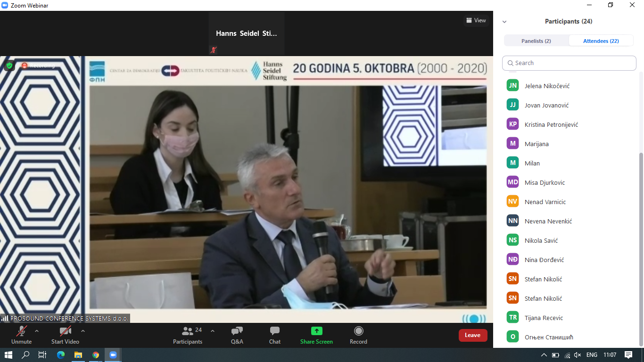Viewport: 644px width, 362px height.
Task: Click the Zoom icon in the taskbar
Action: (113, 354)
